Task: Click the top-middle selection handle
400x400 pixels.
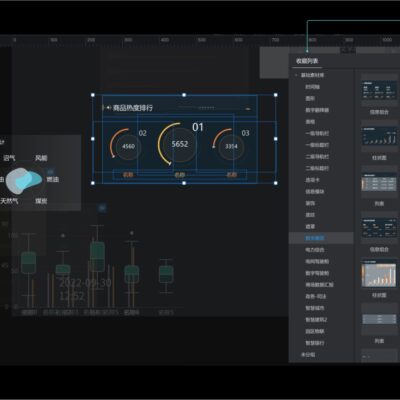Action: (184, 95)
